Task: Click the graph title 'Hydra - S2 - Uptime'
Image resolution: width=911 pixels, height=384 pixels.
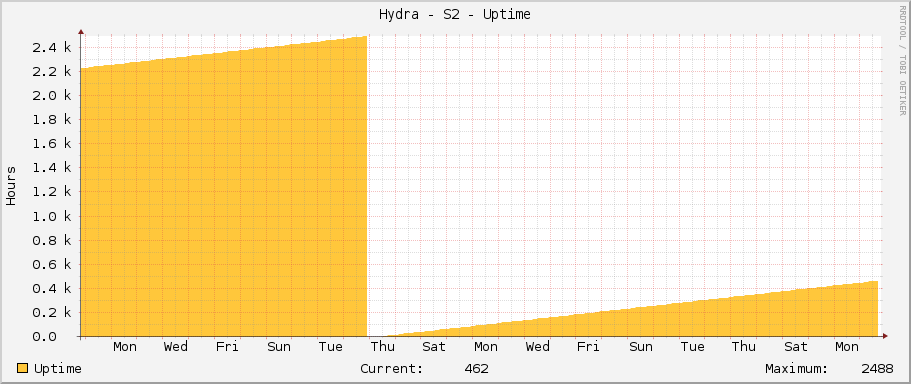Action: click(455, 15)
